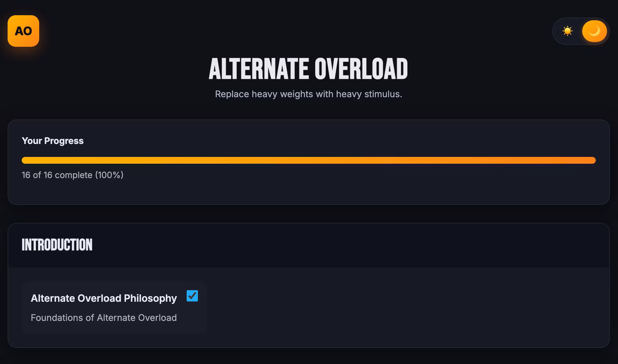The height and width of the screenshot is (364, 618).
Task: Switch to light mode via sun icon
Action: click(x=567, y=31)
